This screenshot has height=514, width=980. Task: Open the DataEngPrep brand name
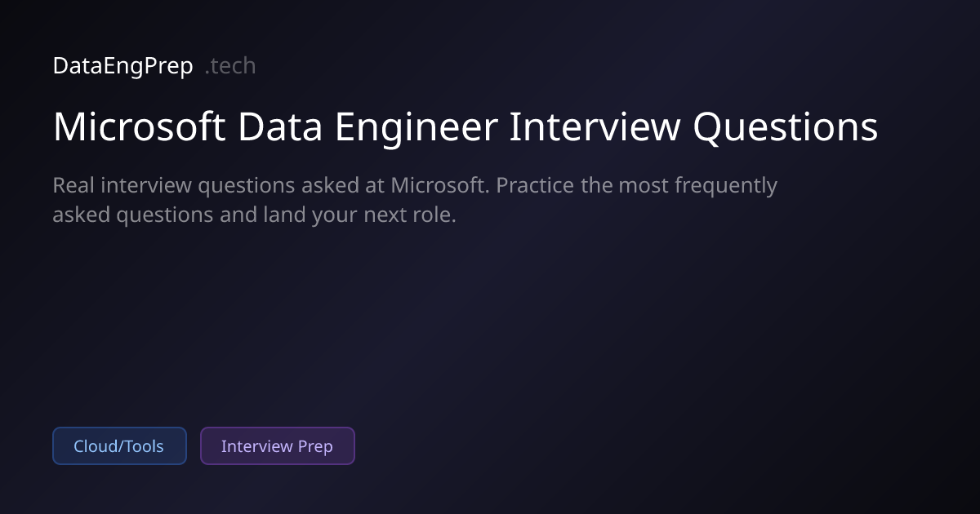coord(122,66)
